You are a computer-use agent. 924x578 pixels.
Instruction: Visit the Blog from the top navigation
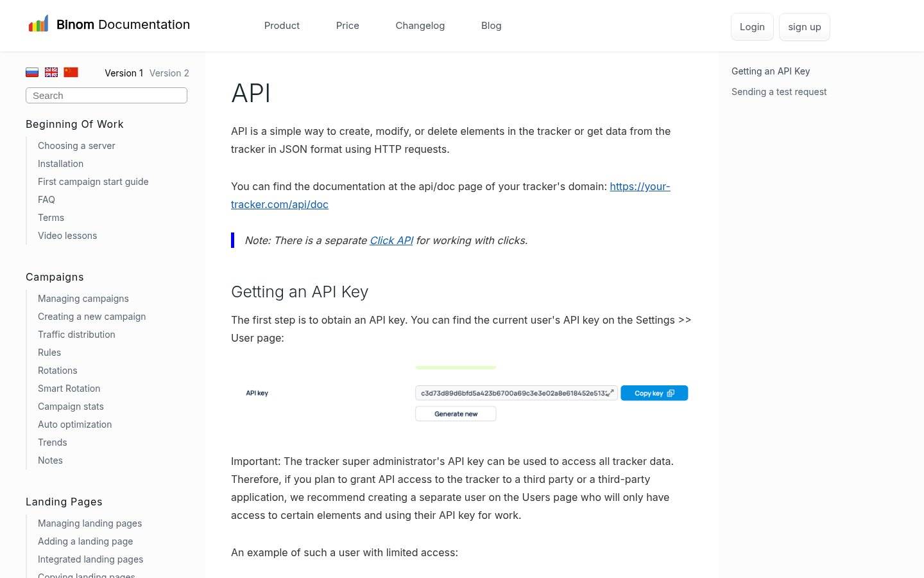coord(492,26)
